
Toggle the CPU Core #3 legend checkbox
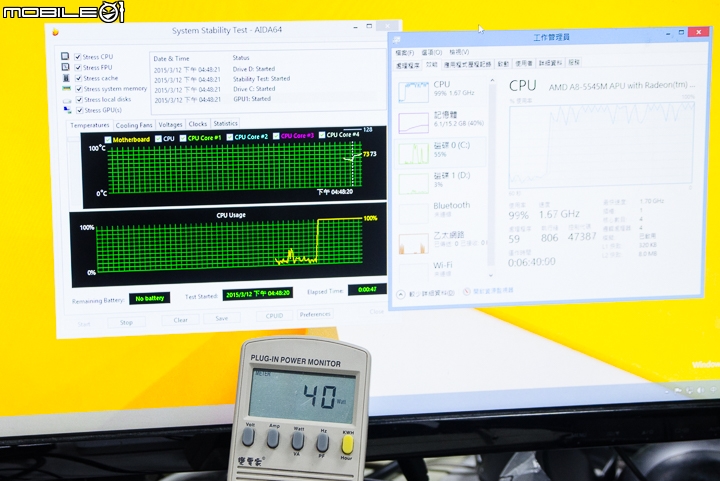[276, 136]
